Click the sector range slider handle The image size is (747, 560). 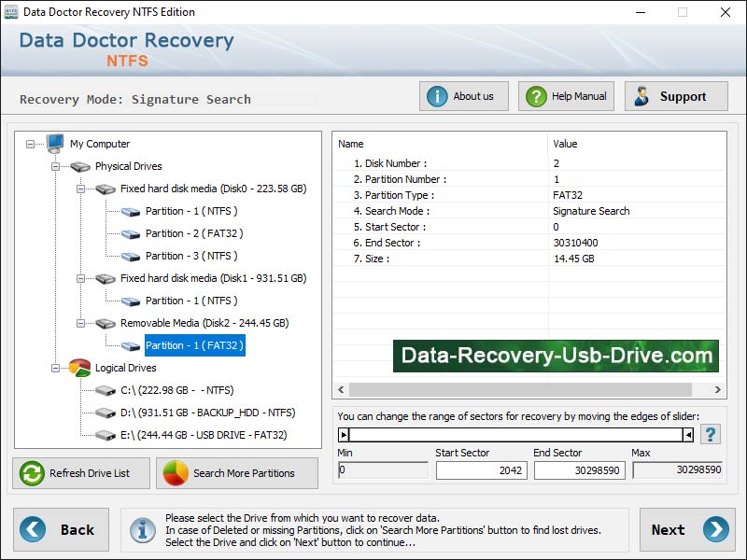(344, 434)
